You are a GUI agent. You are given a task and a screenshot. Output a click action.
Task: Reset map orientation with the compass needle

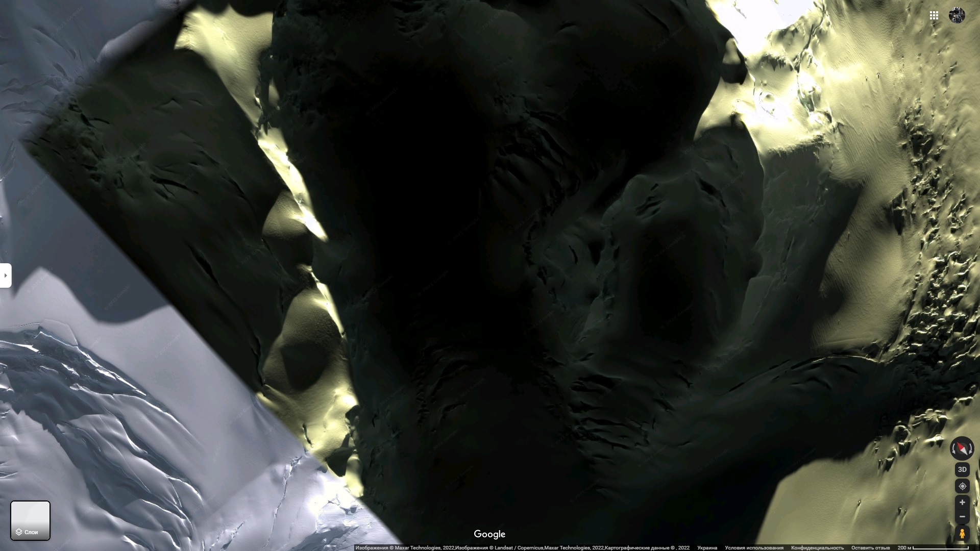(x=962, y=448)
